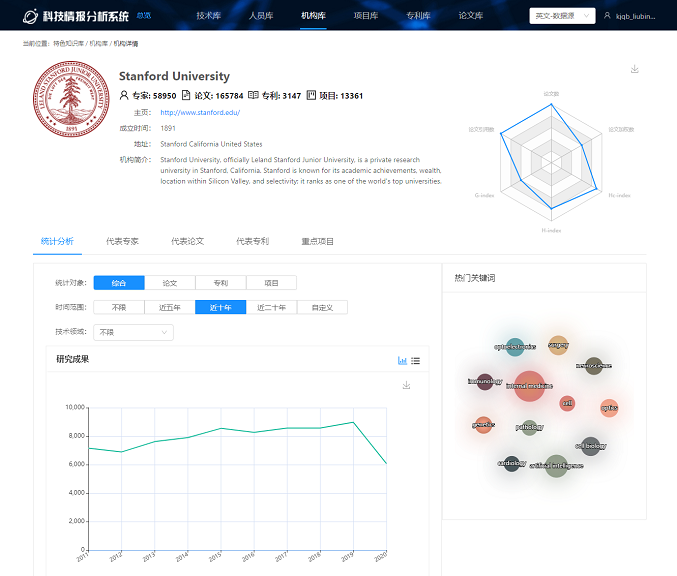Set the time range to 近十年

click(221, 307)
